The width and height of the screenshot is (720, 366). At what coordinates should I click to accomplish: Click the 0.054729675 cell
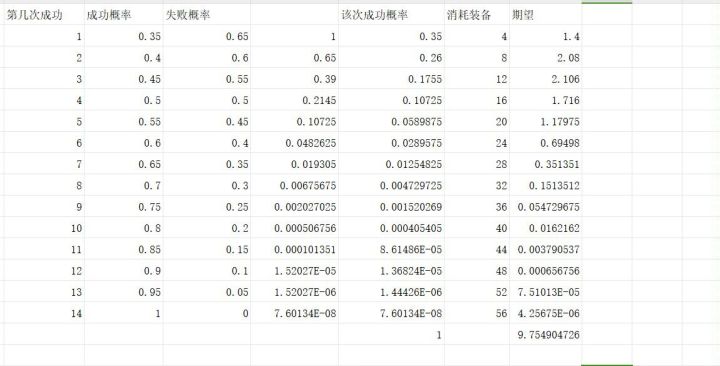coord(546,207)
